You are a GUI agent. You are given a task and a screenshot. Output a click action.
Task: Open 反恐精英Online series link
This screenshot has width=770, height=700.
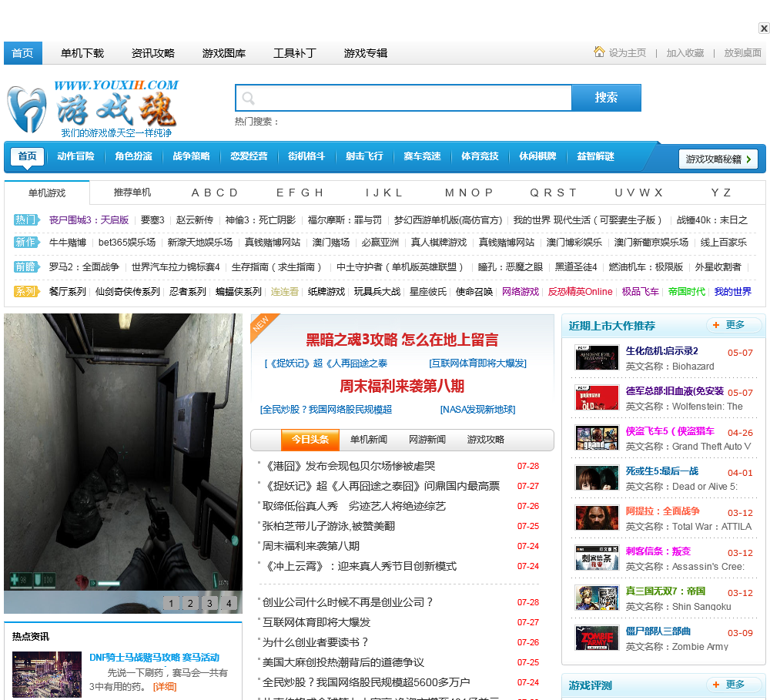[x=581, y=292]
